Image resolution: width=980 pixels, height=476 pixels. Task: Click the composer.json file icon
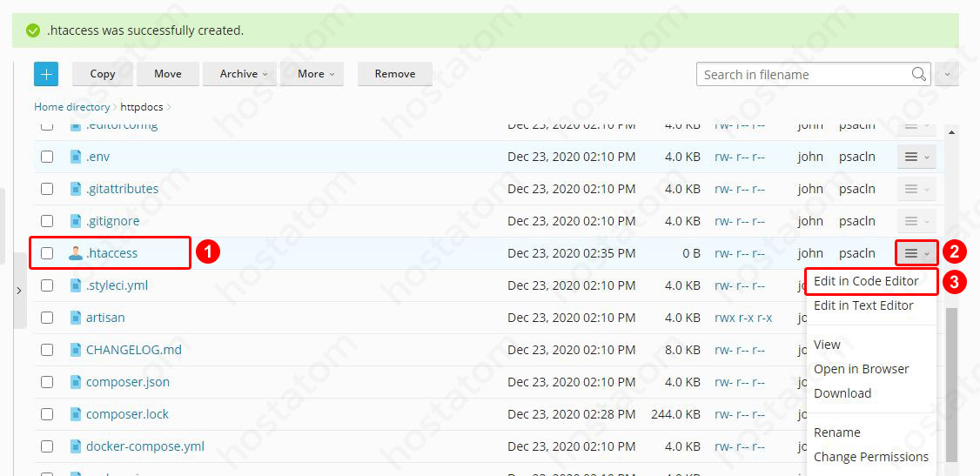(x=76, y=382)
